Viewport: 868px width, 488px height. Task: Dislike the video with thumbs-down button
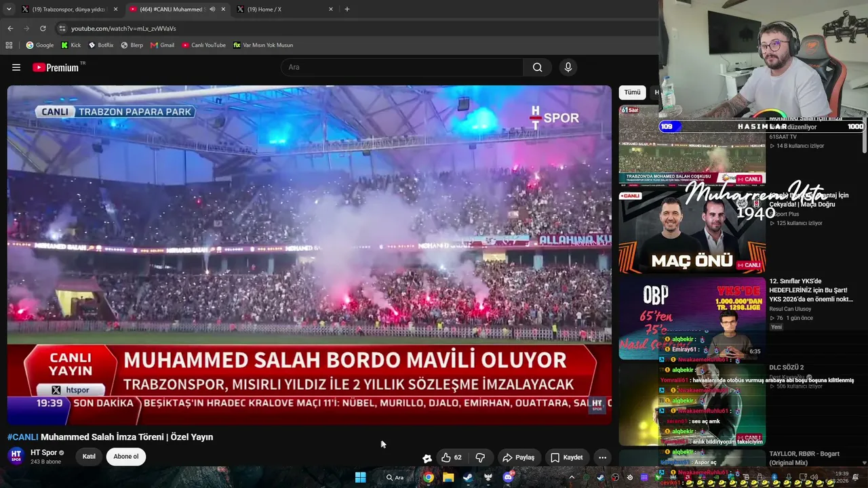tap(480, 457)
